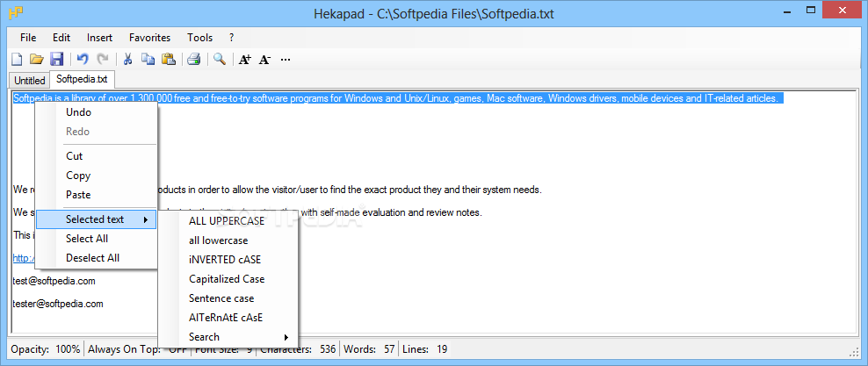868x366 pixels.
Task: Open the Edit menu
Action: click(61, 38)
